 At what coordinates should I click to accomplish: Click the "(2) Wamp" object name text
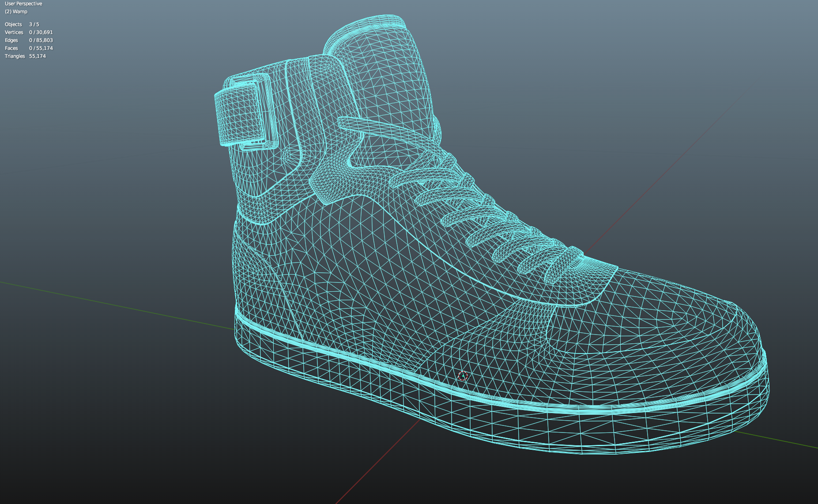pyautogui.click(x=16, y=11)
